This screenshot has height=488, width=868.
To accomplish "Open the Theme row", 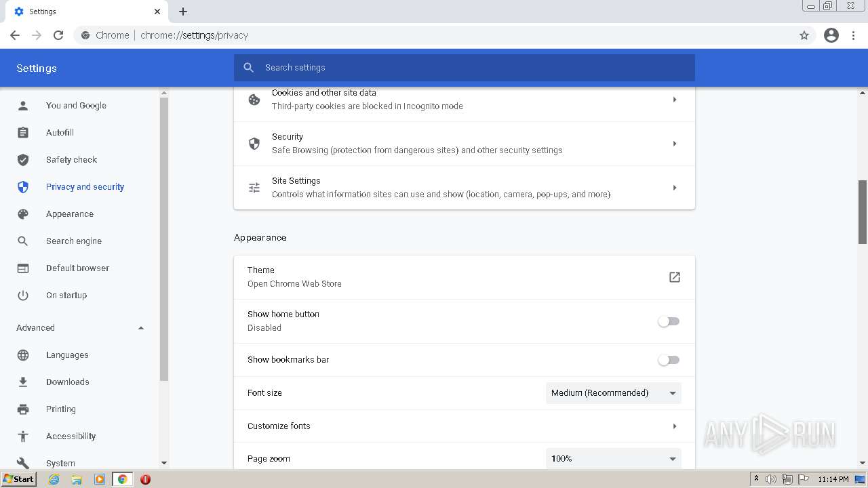I will [x=465, y=277].
